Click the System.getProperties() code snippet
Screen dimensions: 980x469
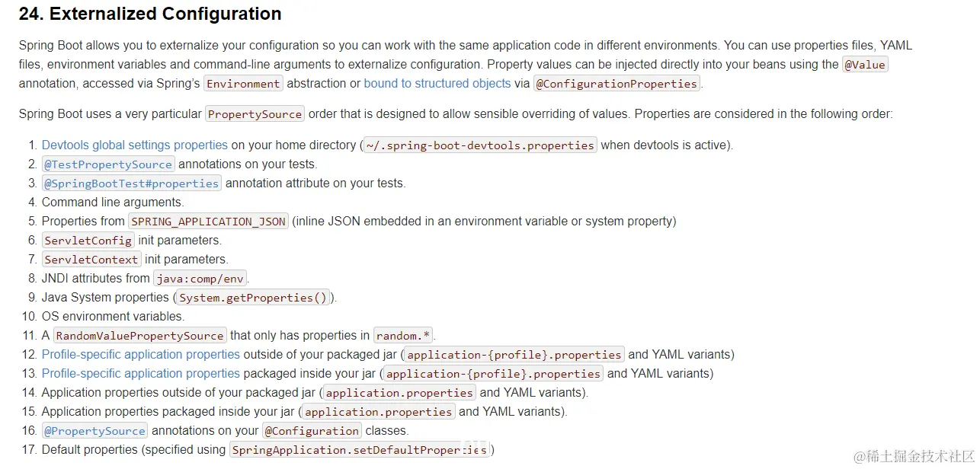[x=253, y=298]
